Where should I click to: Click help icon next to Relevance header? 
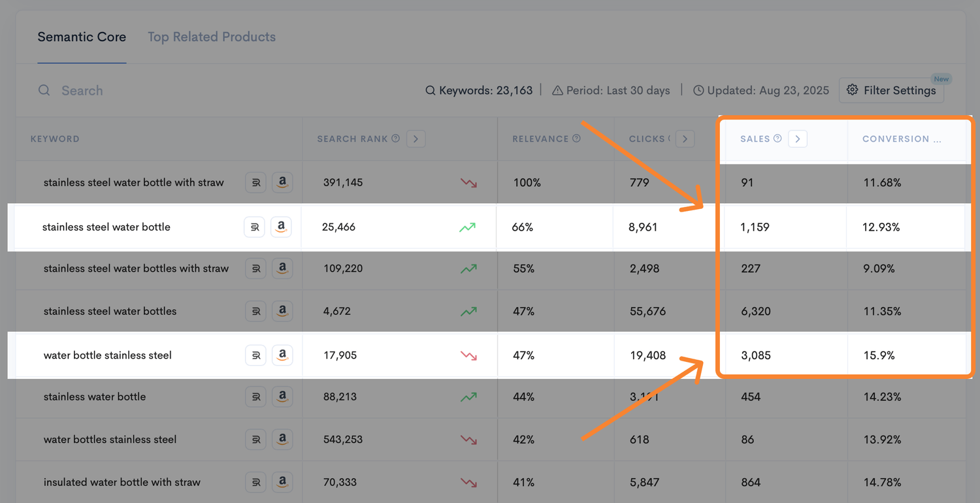point(576,138)
